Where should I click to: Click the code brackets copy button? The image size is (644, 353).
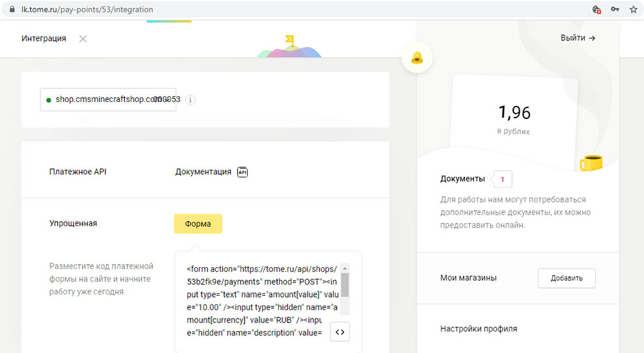[x=340, y=332]
